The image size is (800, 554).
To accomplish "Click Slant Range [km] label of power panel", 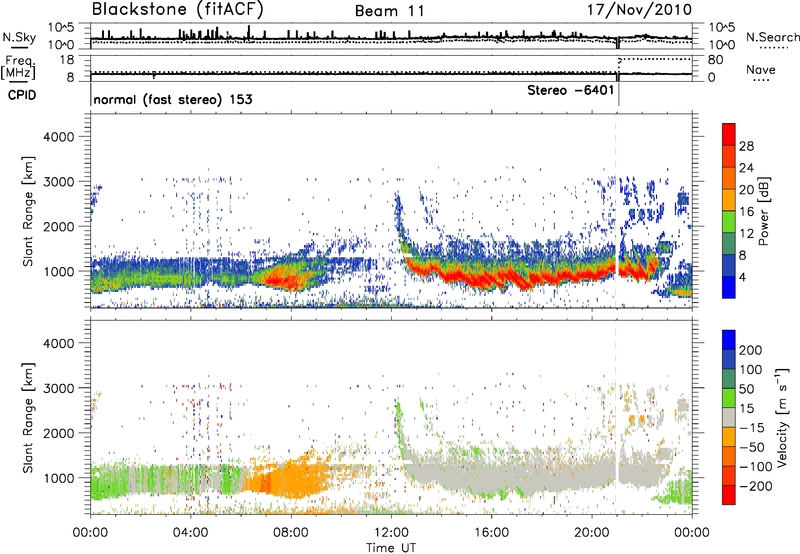I will [x=28, y=211].
